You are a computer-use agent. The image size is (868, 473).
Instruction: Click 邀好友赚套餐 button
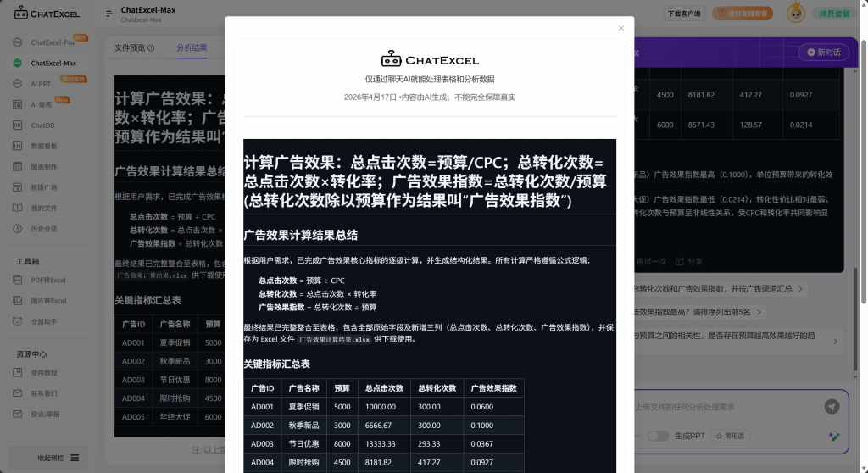pyautogui.click(x=743, y=14)
